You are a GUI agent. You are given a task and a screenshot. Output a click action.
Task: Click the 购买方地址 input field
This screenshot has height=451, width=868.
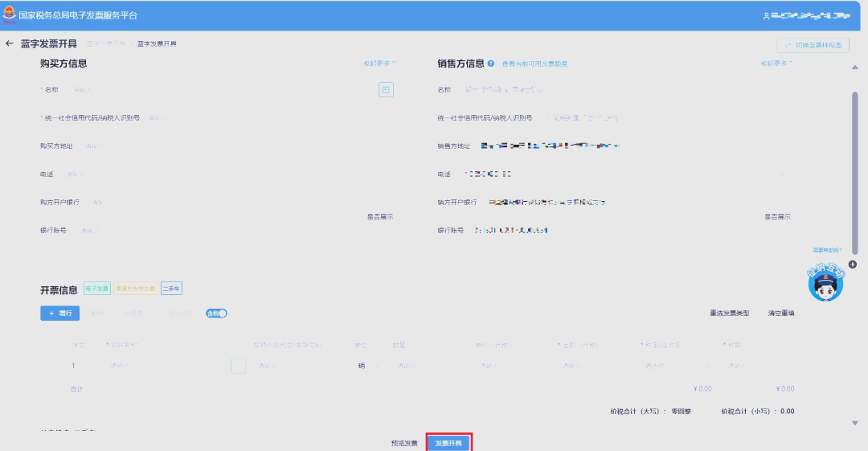238,146
